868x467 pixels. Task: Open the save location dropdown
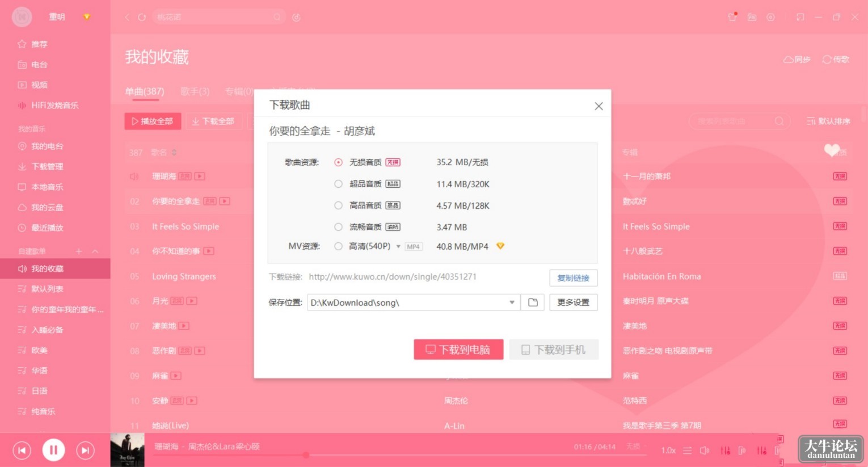pyautogui.click(x=512, y=302)
